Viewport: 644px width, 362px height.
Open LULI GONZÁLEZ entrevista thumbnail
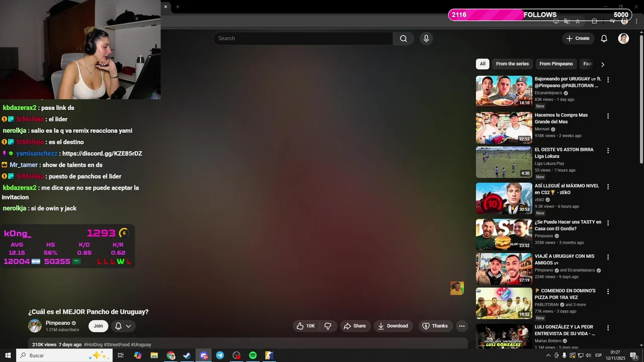coord(504,337)
